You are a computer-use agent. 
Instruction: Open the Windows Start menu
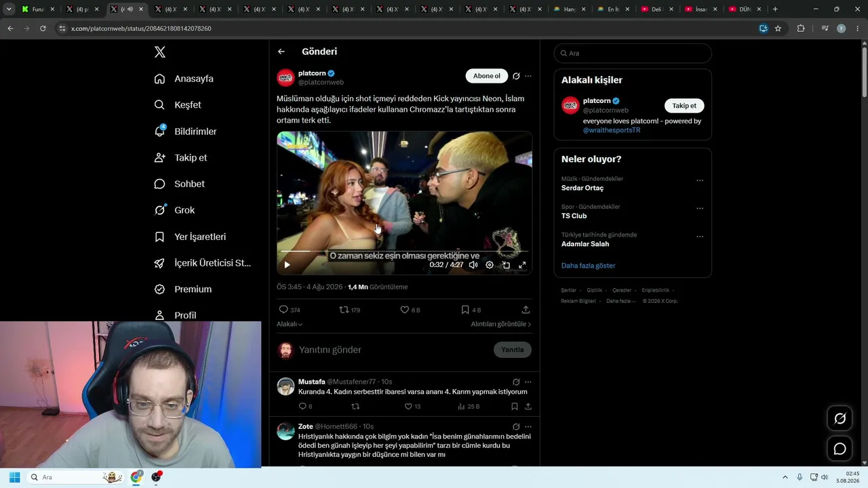(x=14, y=477)
